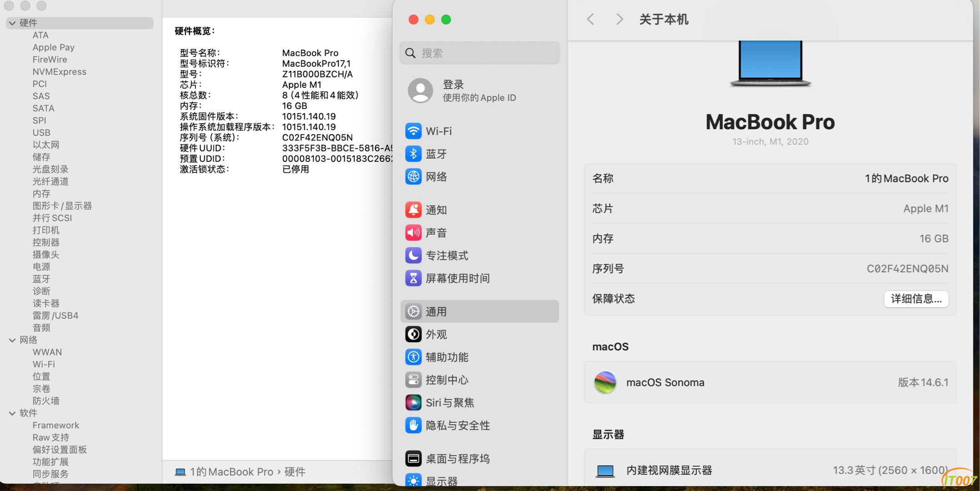
Task: Collapse the 硬件 section in System Information
Action: (12, 23)
